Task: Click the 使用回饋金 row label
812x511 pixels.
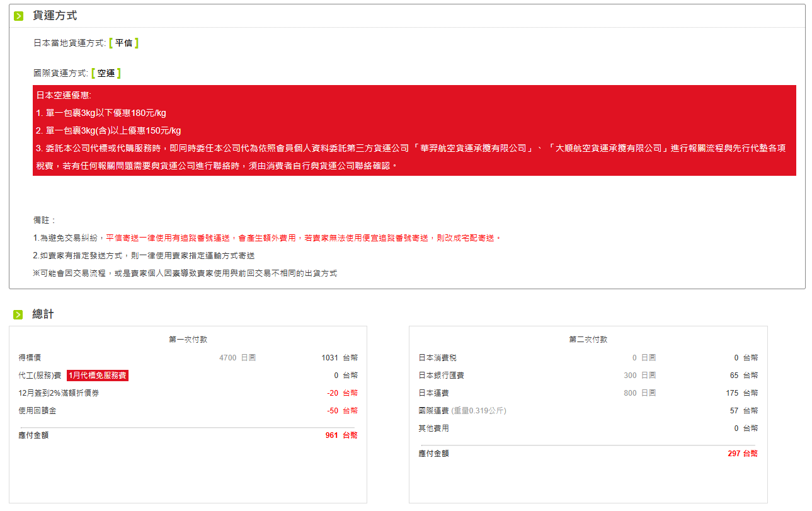Action: pos(37,411)
